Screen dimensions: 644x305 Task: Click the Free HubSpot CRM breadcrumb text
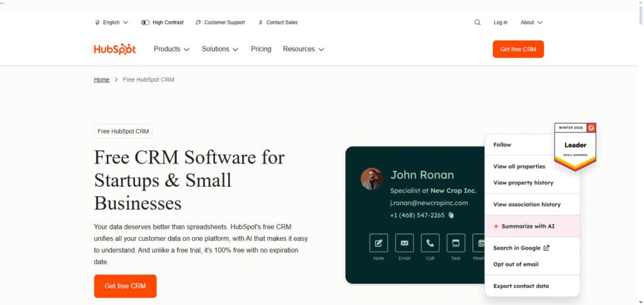[x=148, y=80]
